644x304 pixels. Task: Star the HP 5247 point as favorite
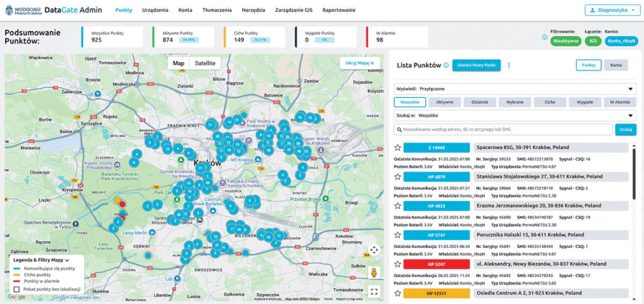tap(397, 264)
